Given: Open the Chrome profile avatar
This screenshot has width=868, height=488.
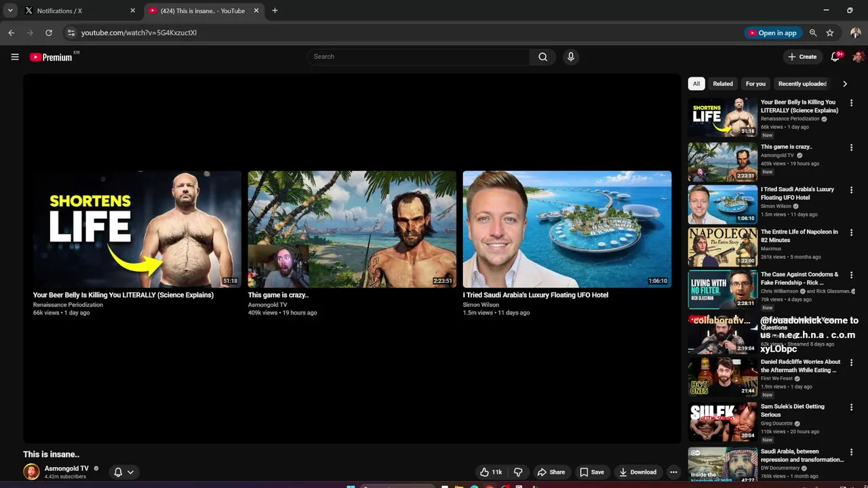Looking at the screenshot, I should point(856,33).
